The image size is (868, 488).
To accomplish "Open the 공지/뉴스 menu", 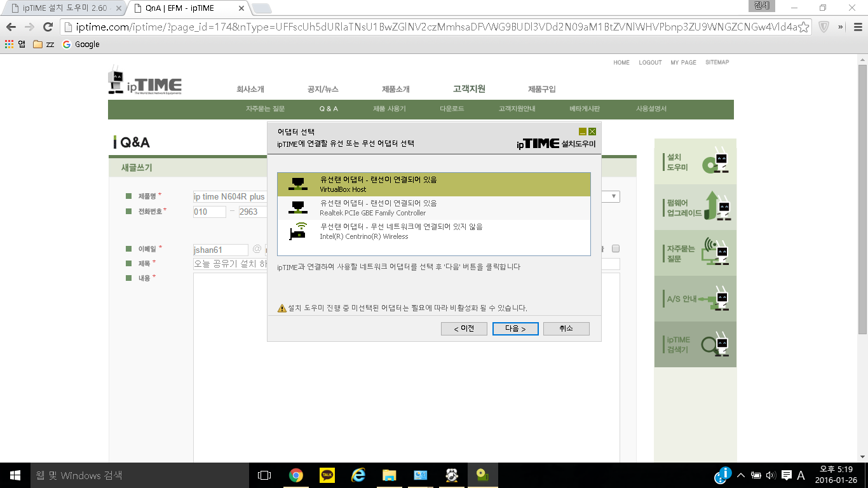I will pos(323,90).
